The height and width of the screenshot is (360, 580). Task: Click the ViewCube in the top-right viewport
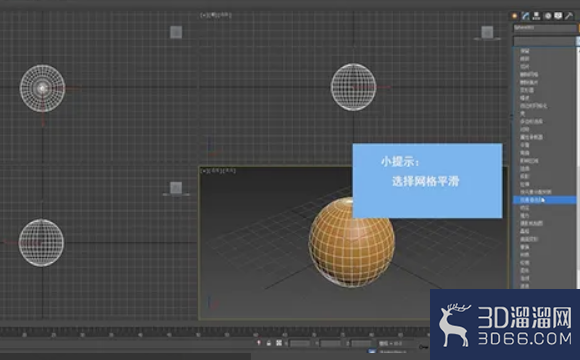click(487, 33)
